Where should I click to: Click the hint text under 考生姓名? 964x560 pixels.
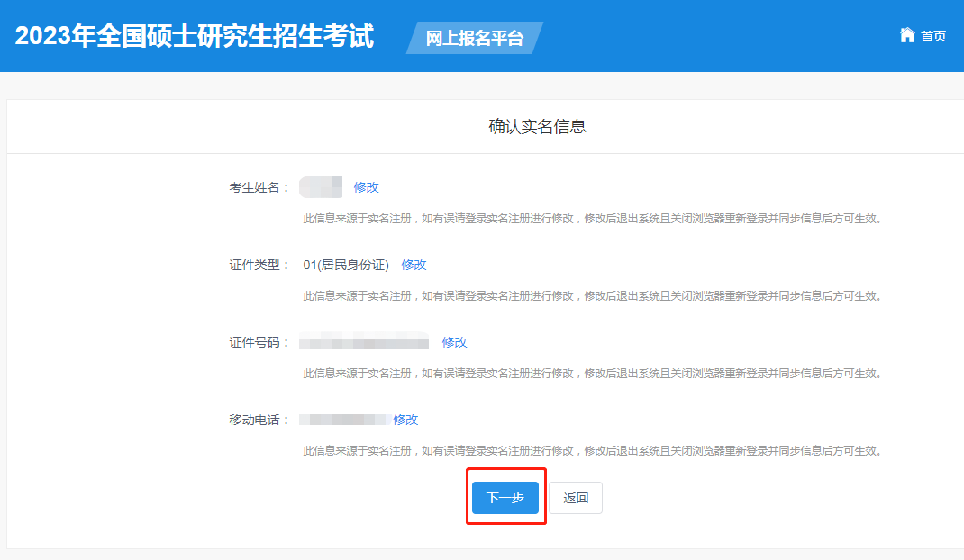click(x=591, y=219)
